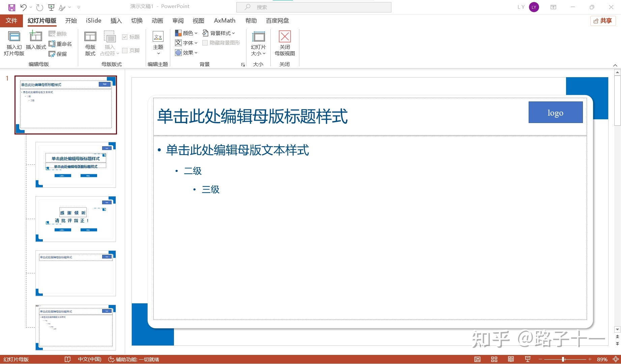621x364 pixels.
Task: Click zoom in plus button
Action: 590,359
